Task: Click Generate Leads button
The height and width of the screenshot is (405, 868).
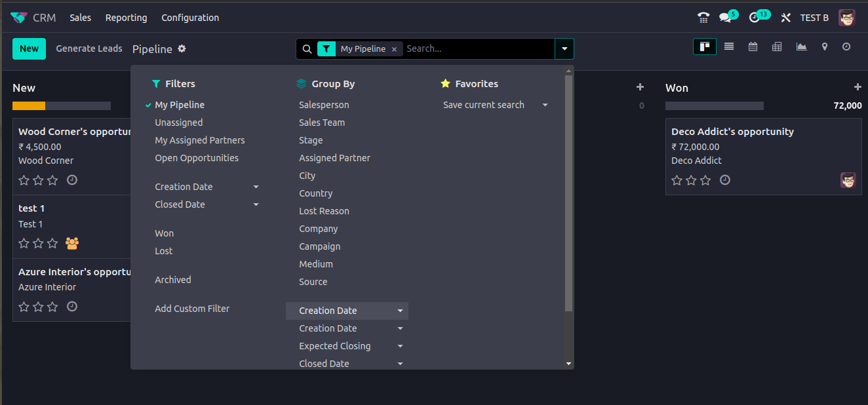Action: 89,48
